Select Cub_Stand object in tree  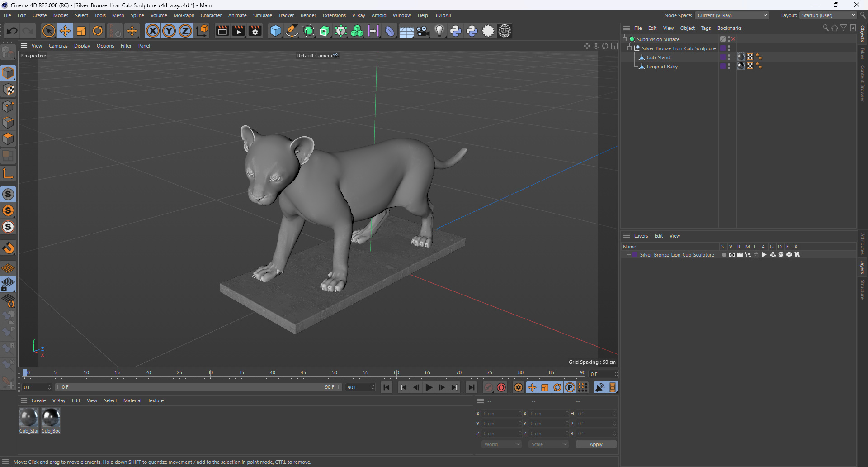[x=658, y=57]
